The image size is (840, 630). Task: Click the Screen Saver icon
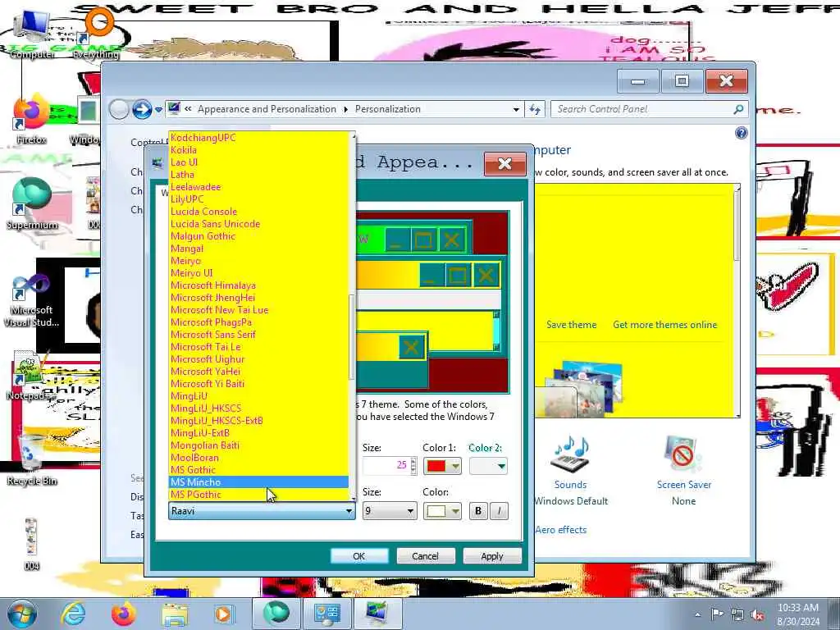coord(683,454)
